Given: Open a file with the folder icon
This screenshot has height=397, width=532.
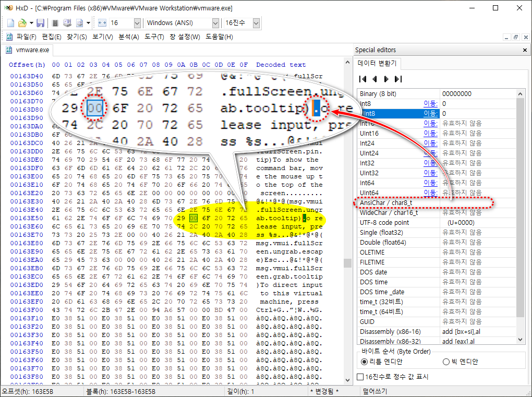Looking at the screenshot, I should coord(22,23).
